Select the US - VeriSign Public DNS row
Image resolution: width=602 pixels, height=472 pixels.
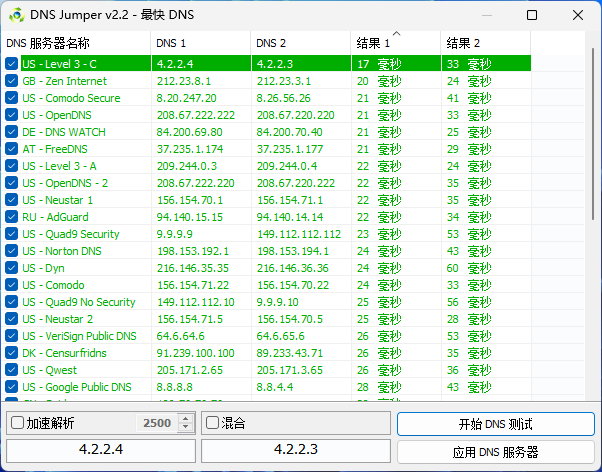268,336
